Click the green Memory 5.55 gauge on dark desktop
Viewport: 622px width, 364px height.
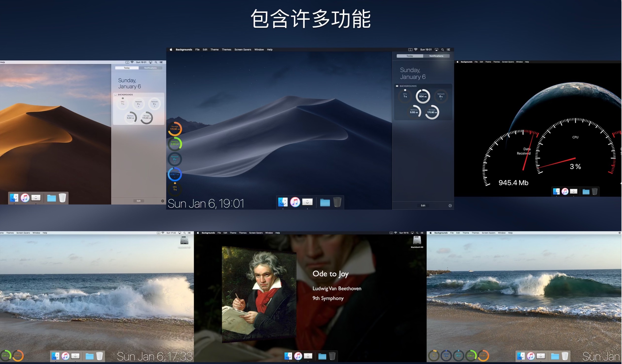point(175,144)
